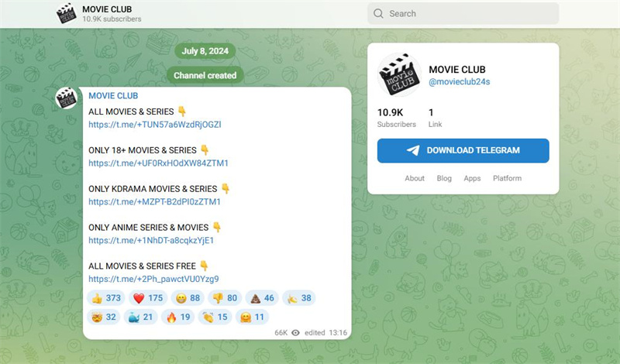Viewport: 620px width, 364px height.
Task: Click the MOVIE CLUB clapperboard logo in header
Action: click(x=66, y=13)
